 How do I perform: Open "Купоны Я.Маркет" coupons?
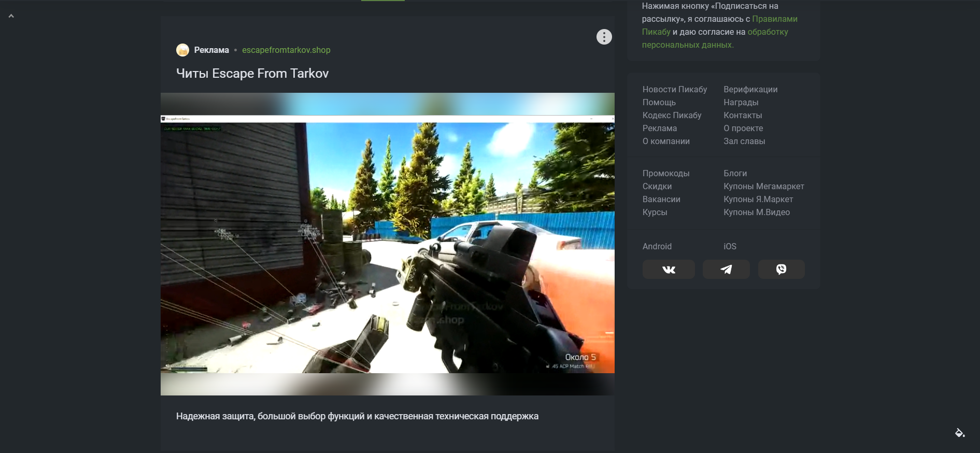(758, 200)
